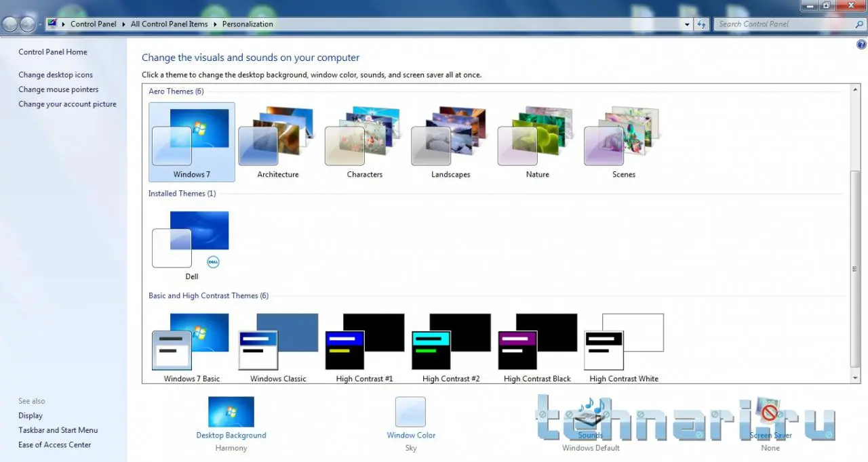Click the Window Color link
868x462 pixels.
[411, 436]
